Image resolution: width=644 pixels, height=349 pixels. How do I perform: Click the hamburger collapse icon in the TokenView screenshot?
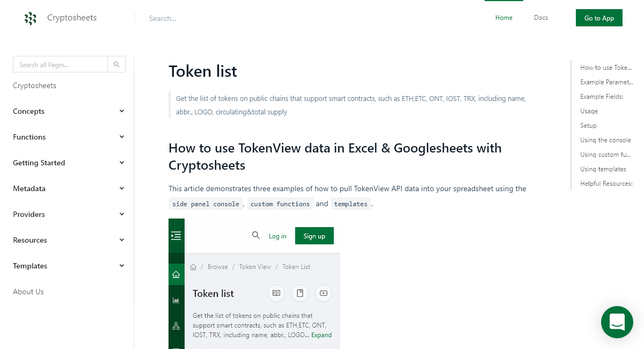point(176,235)
